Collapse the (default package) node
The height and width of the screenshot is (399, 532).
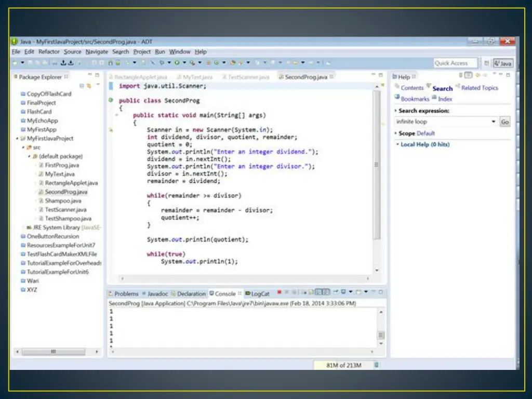point(29,156)
